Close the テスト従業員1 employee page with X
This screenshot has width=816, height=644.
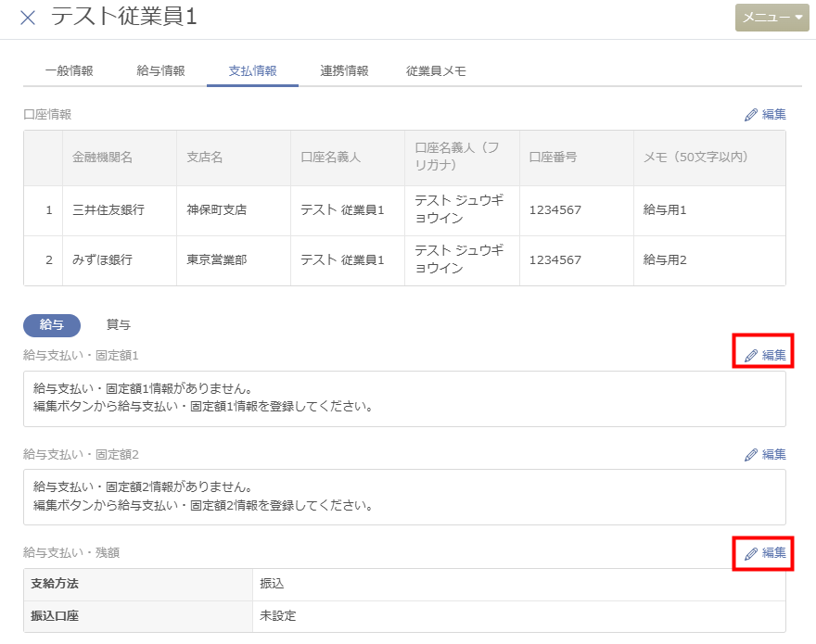(x=28, y=18)
